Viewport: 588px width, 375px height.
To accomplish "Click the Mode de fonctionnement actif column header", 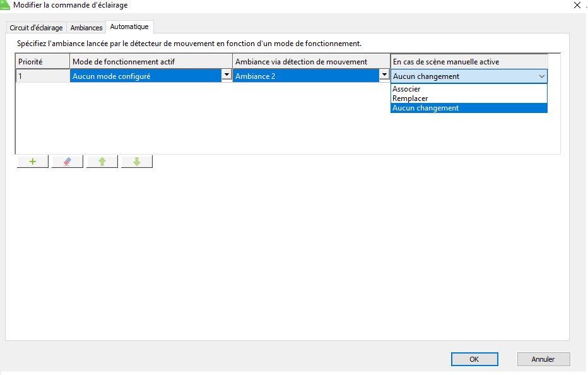I will (x=151, y=61).
